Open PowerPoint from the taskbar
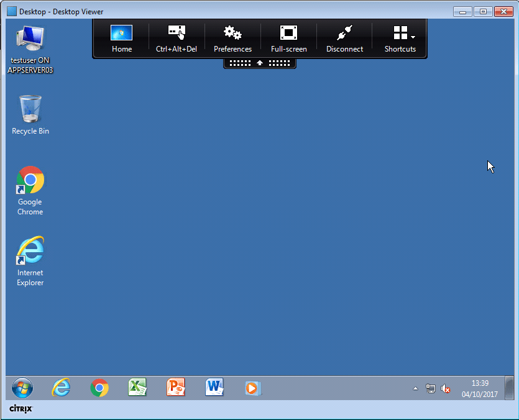This screenshot has height=420, width=519. click(x=176, y=387)
